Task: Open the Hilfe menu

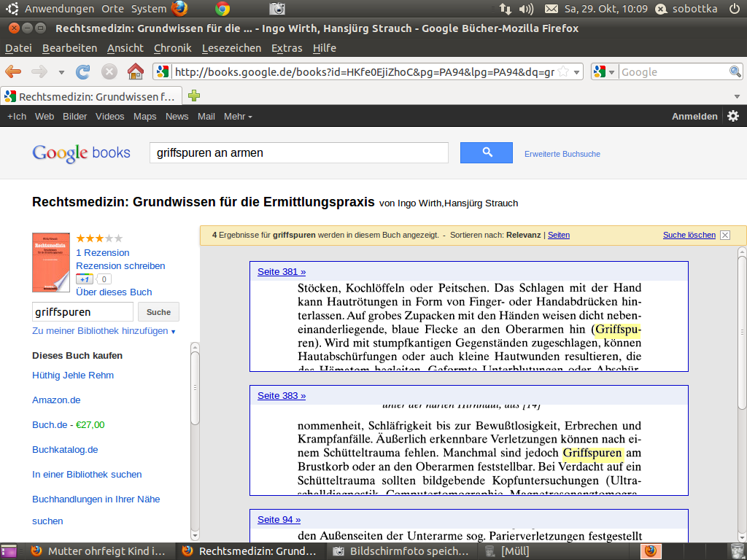Action: click(325, 48)
